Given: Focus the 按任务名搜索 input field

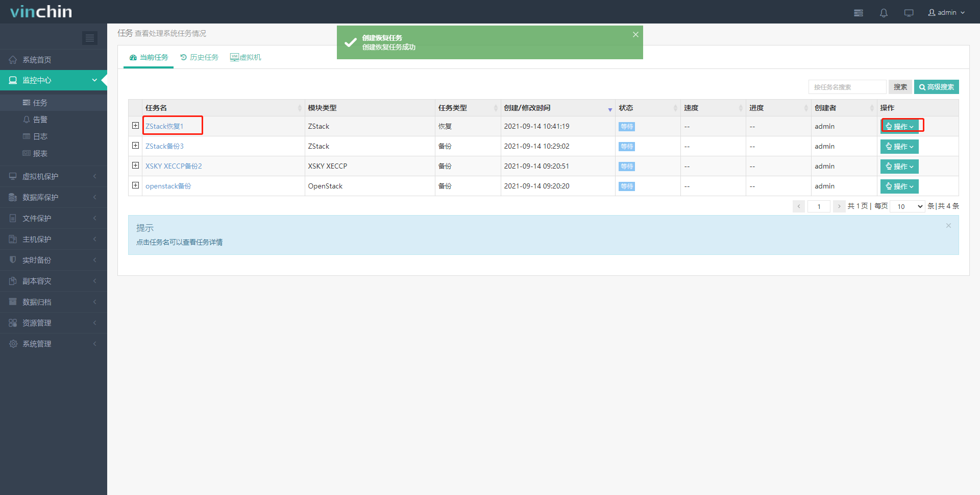Looking at the screenshot, I should click(x=847, y=87).
